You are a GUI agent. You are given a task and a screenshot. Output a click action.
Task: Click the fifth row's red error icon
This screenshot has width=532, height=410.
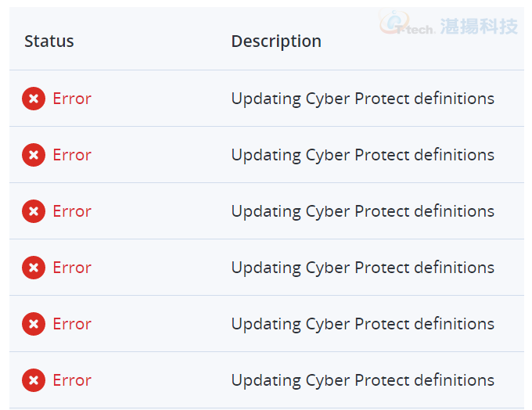34,324
